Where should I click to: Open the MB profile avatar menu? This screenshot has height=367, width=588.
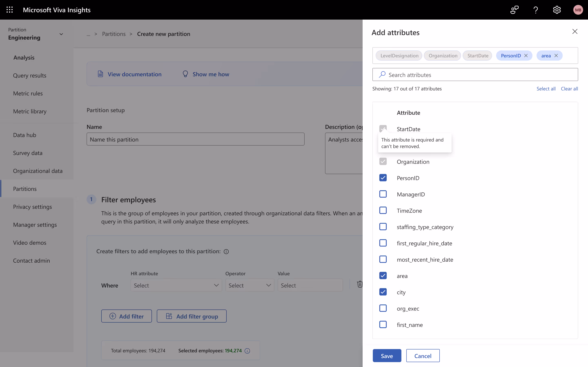[578, 10]
